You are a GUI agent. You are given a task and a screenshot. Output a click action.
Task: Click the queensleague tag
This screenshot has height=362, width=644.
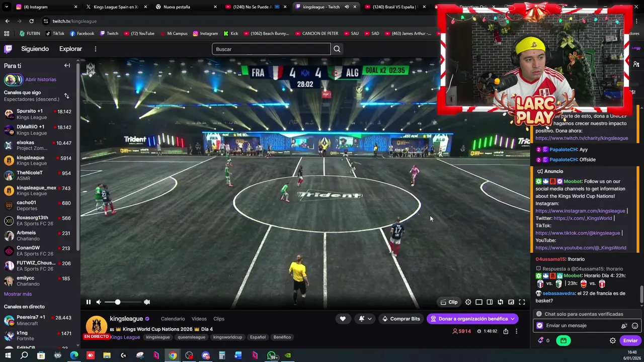click(191, 337)
